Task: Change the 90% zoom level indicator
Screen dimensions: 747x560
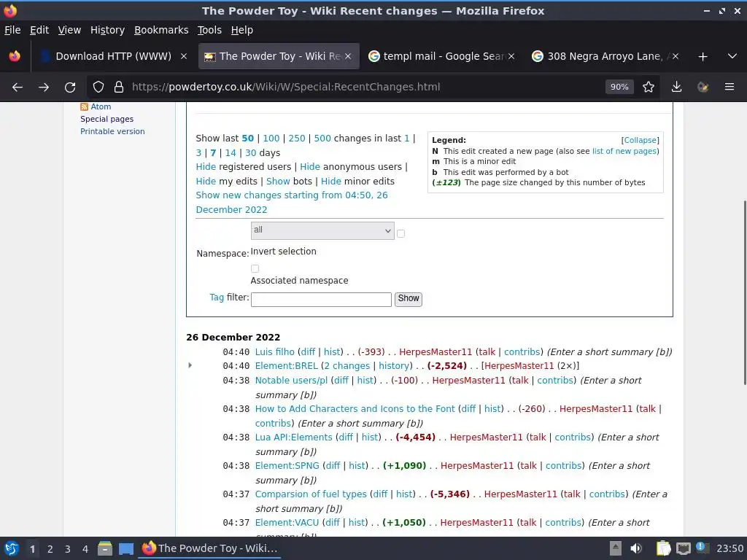Action: point(619,87)
